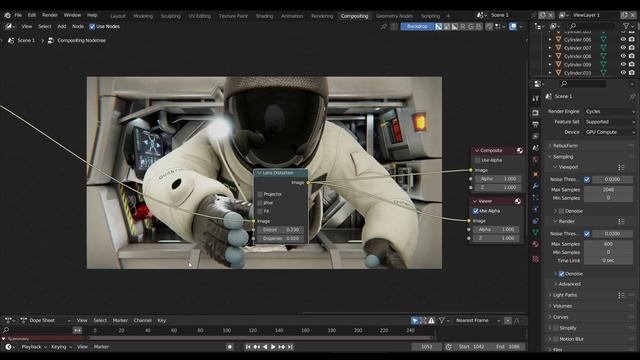Image resolution: width=640 pixels, height=360 pixels.
Task: Open the Render menu
Action: 50,15
